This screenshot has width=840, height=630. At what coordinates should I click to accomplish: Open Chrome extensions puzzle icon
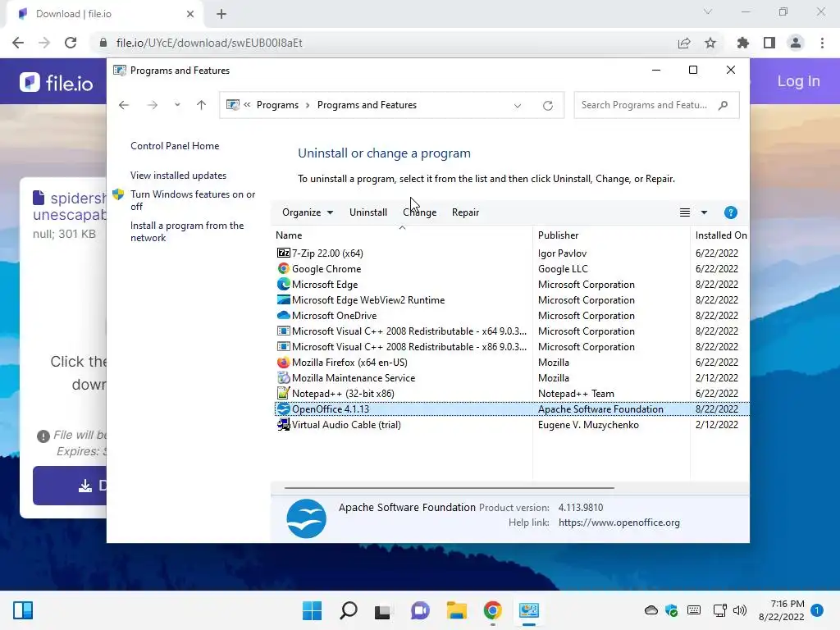(742, 43)
